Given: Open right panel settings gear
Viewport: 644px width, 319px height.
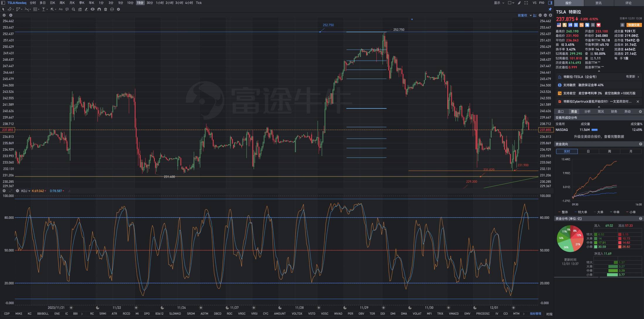Looking at the screenshot, I should click(x=640, y=111).
